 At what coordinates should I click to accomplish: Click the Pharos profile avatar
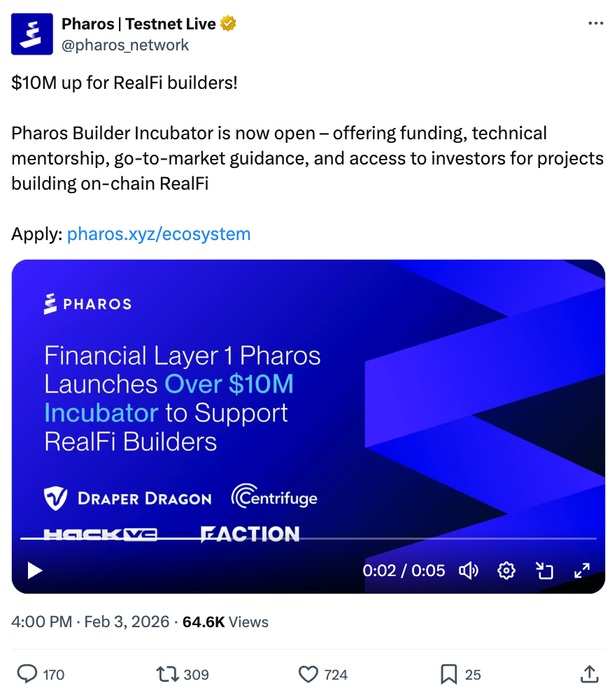32,34
